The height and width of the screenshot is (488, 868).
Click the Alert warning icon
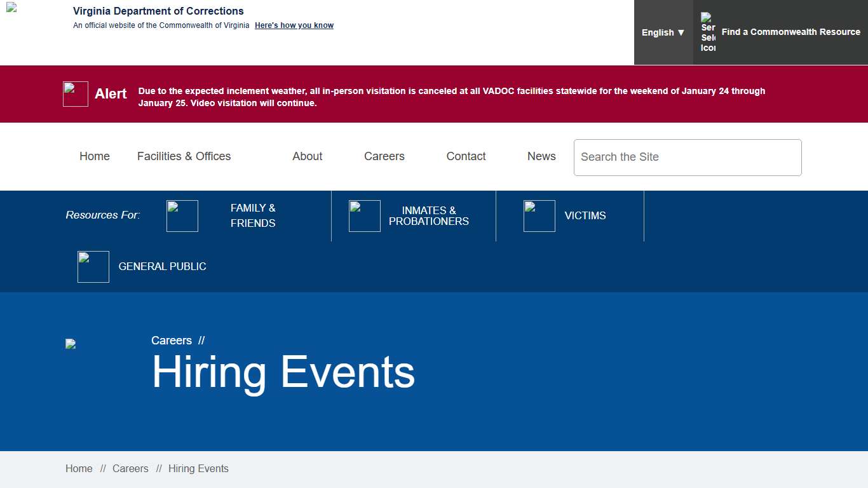tap(75, 93)
